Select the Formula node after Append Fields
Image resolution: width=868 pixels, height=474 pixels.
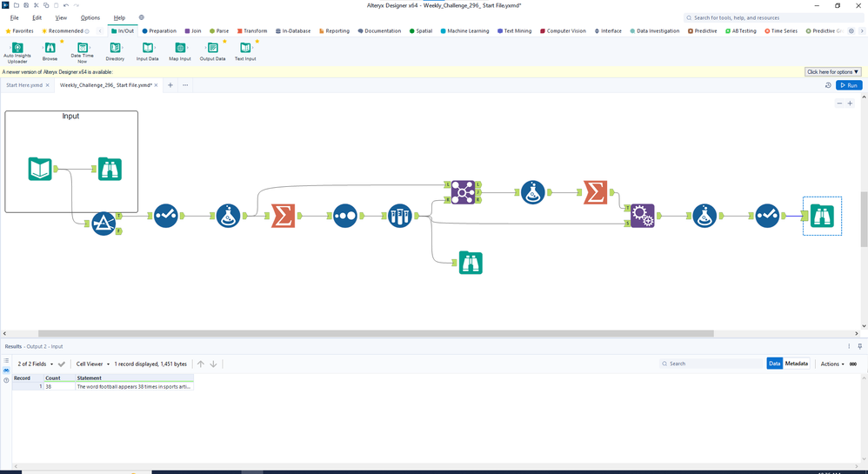click(704, 216)
